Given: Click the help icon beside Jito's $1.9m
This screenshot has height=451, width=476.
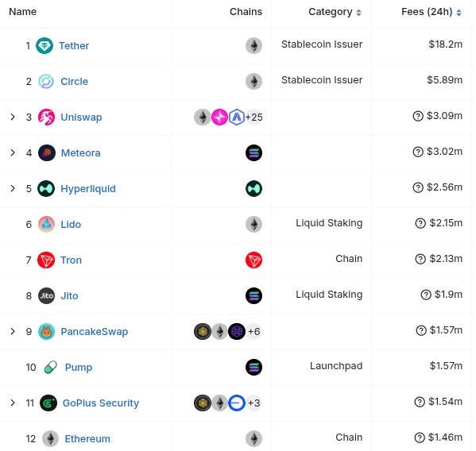Looking at the screenshot, I should coord(426,295).
